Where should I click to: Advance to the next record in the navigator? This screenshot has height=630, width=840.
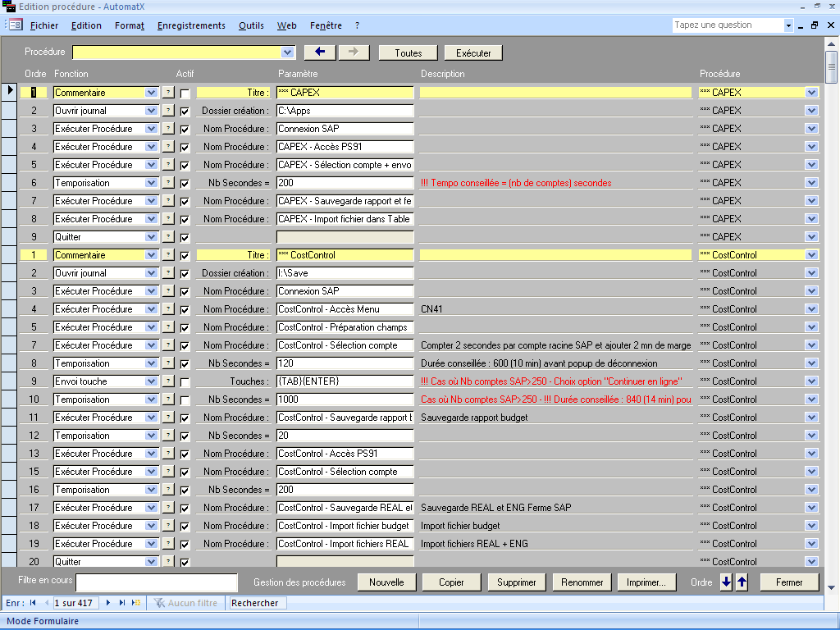coord(108,603)
